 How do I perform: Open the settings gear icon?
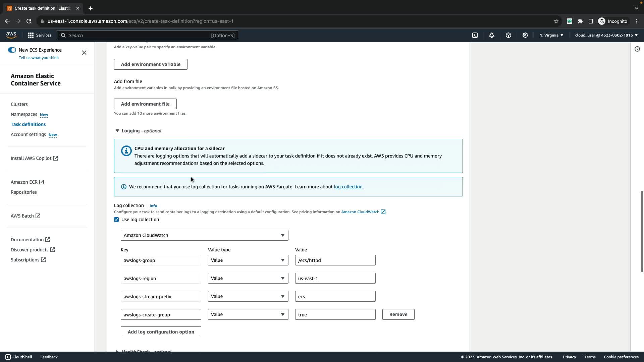525,35
